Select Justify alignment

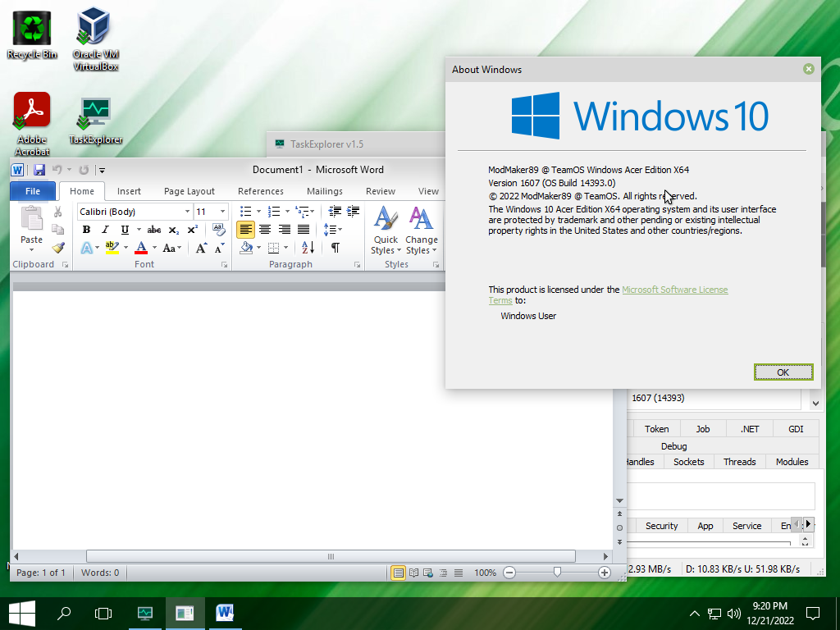[304, 230]
